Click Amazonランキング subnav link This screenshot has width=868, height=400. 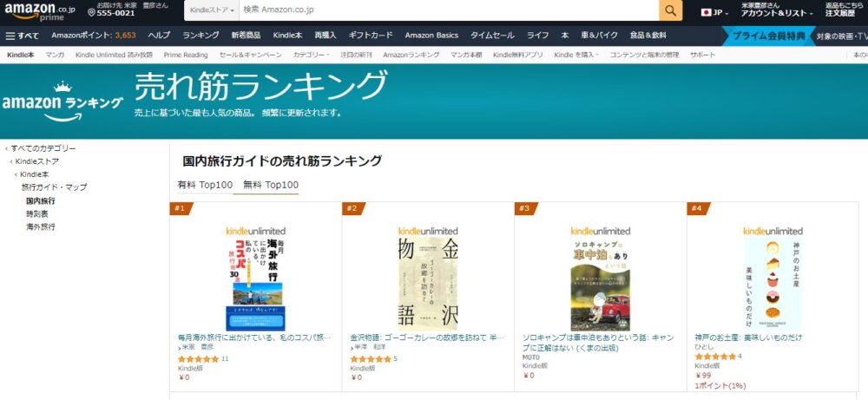point(411,55)
